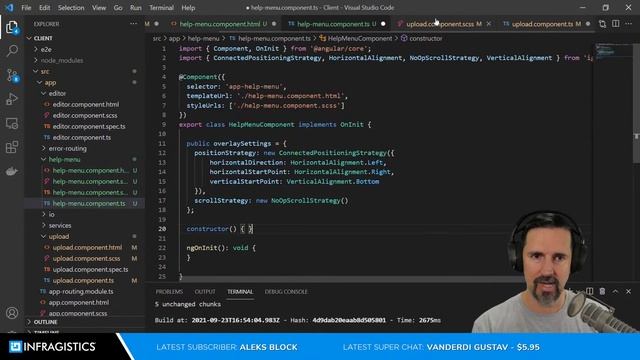The image size is (640, 360).
Task: Open Run and Debug view
Action: click(12, 99)
